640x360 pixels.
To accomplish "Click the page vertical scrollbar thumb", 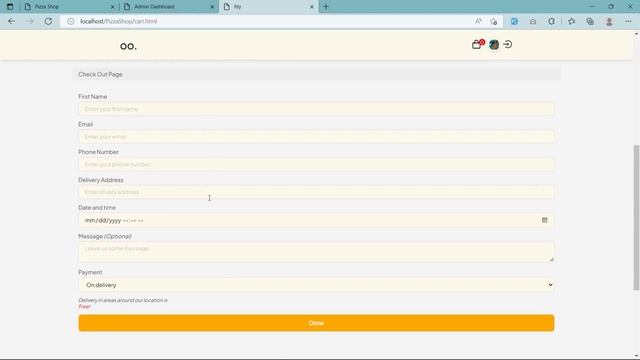I will pyautogui.click(x=636, y=218).
